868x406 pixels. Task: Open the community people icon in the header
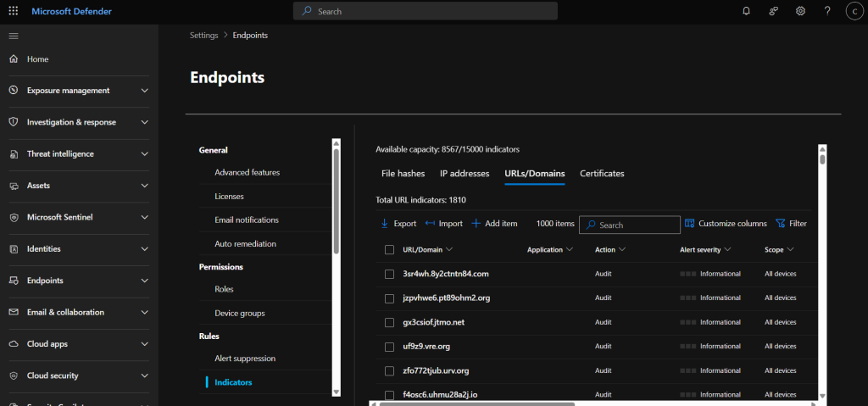[773, 11]
